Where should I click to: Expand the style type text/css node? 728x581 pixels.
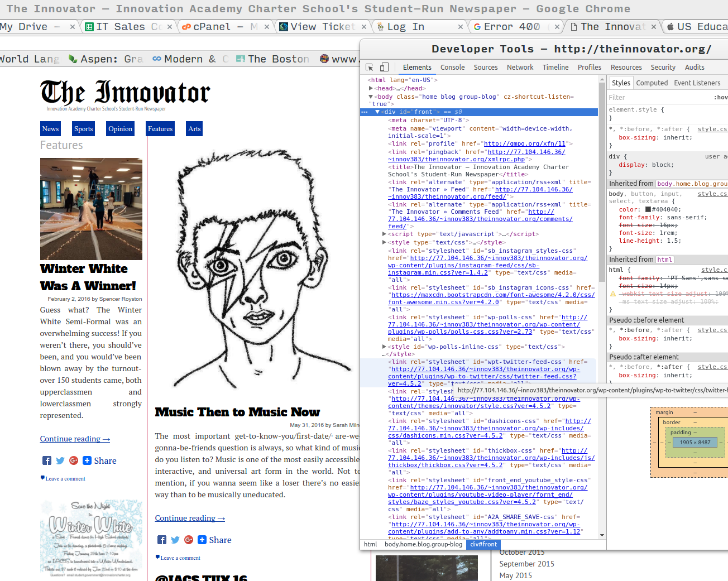(384, 243)
